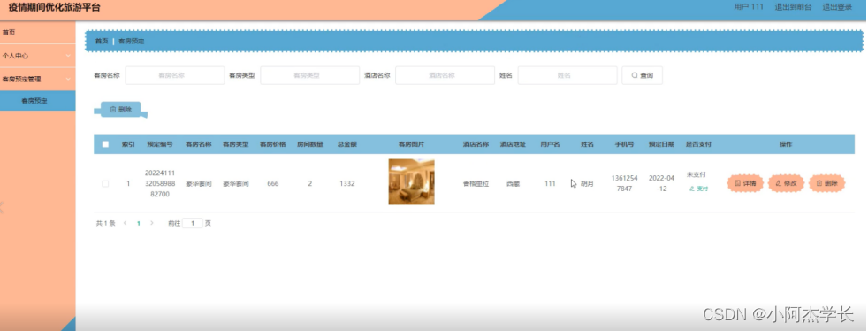
Task: Click the 总金额 column header
Action: (347, 144)
